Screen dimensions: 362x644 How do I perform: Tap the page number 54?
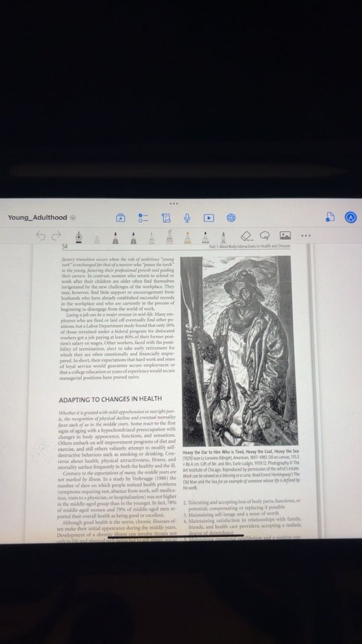(64, 246)
